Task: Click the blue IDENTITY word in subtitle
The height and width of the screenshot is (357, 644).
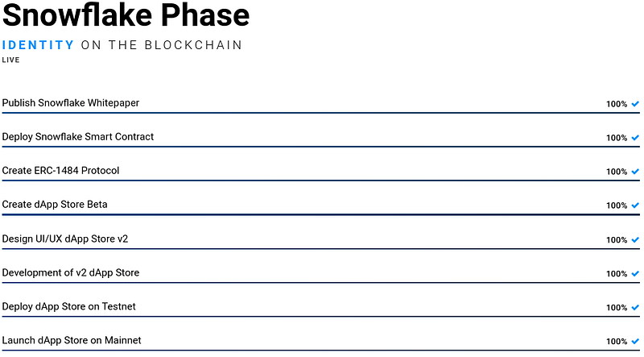Action: (38, 45)
